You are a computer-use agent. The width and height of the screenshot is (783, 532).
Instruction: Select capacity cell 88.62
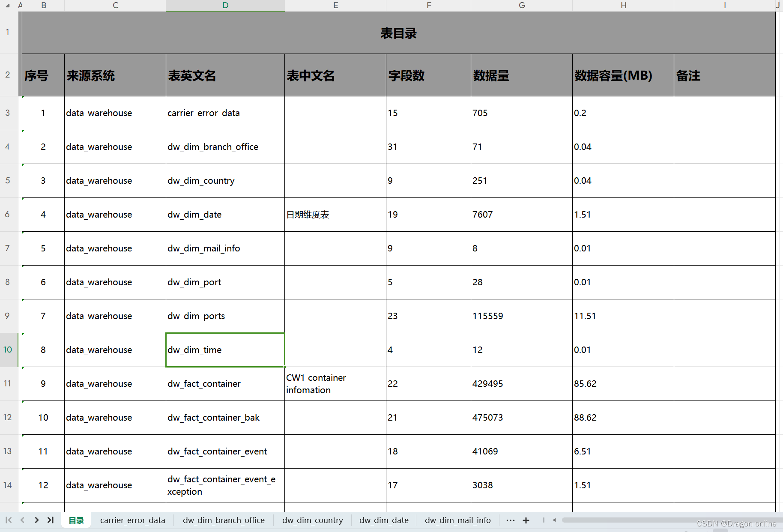623,418
